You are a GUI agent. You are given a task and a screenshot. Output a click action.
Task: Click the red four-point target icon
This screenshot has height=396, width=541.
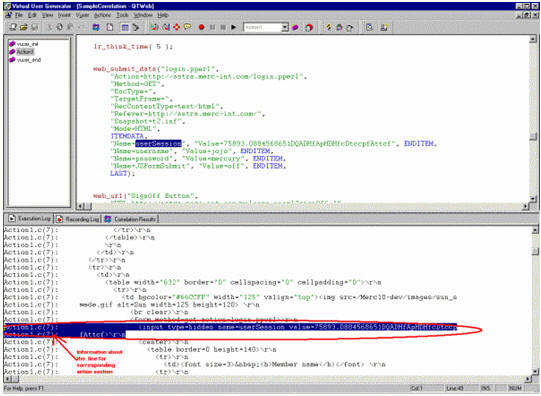click(x=176, y=27)
